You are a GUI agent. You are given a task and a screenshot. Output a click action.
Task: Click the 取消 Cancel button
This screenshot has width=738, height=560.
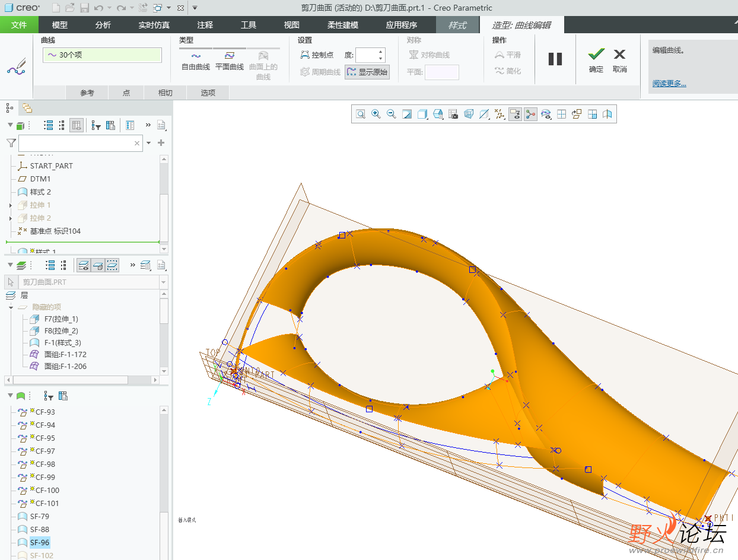pyautogui.click(x=620, y=61)
